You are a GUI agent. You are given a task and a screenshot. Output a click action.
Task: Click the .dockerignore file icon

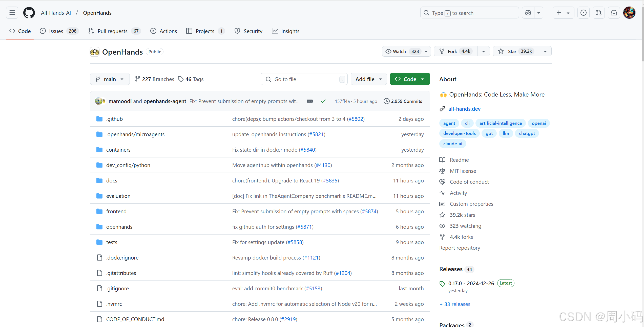99,258
